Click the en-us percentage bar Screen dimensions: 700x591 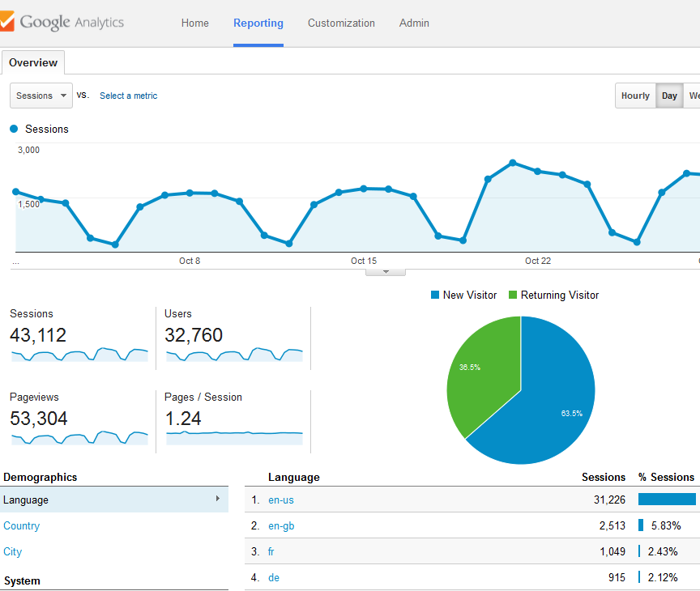668,500
